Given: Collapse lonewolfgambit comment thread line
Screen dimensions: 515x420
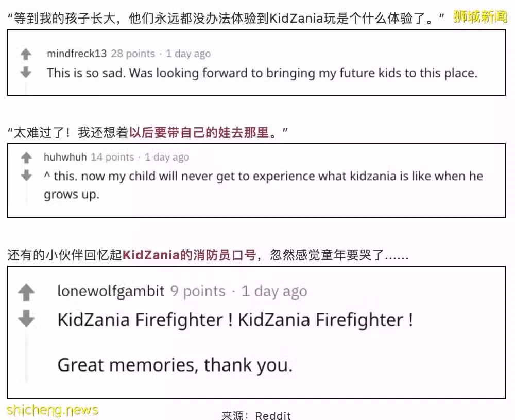Looking at the screenshot, I should (26, 356).
